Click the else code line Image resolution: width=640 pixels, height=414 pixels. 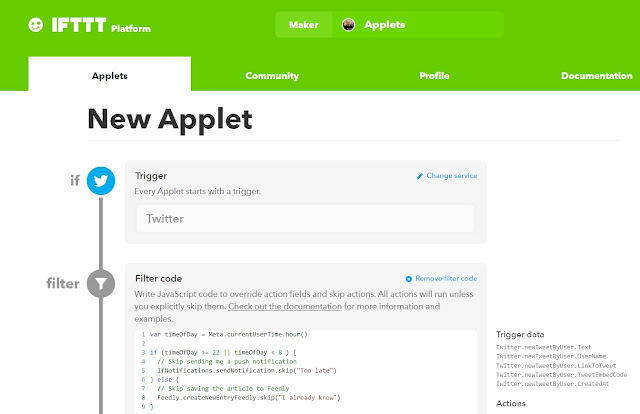[x=164, y=380]
